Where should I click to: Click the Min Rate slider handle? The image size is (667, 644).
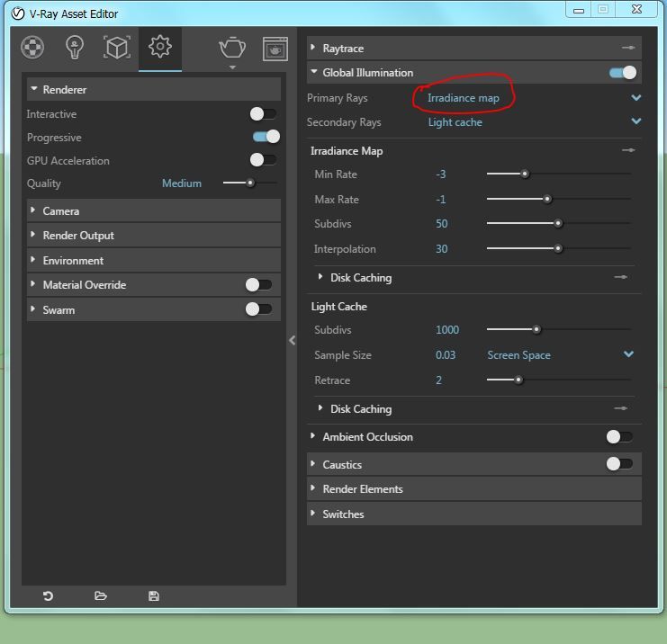pyautogui.click(x=525, y=174)
